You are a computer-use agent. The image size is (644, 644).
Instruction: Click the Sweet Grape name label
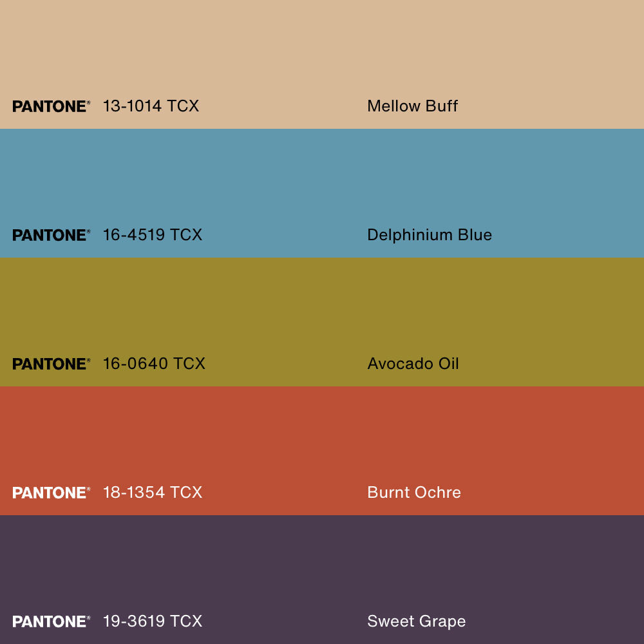coord(416,621)
